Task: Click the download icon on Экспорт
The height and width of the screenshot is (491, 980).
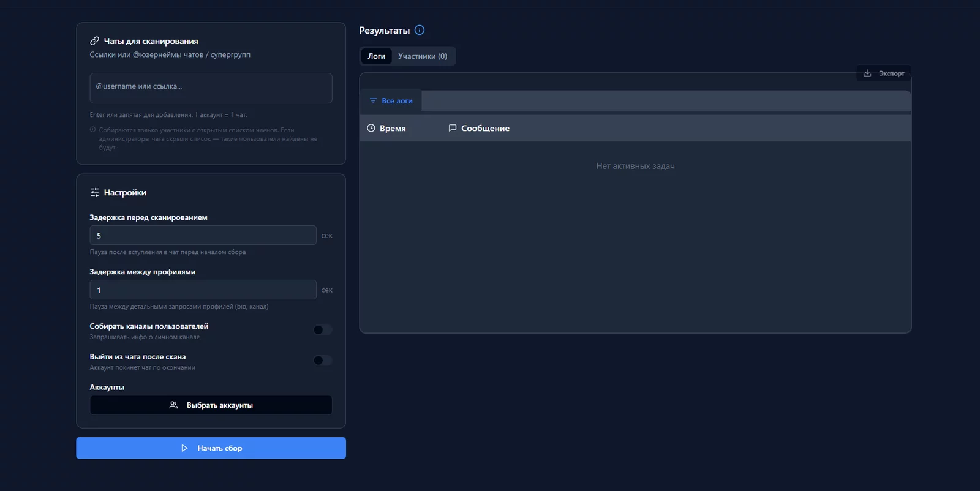Action: [x=867, y=73]
